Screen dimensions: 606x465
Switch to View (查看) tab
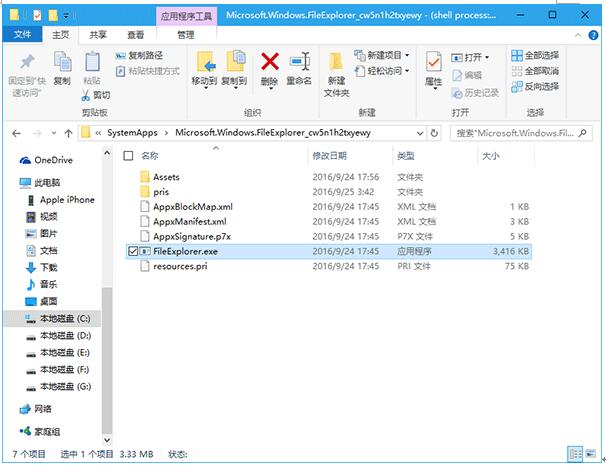pyautogui.click(x=136, y=35)
